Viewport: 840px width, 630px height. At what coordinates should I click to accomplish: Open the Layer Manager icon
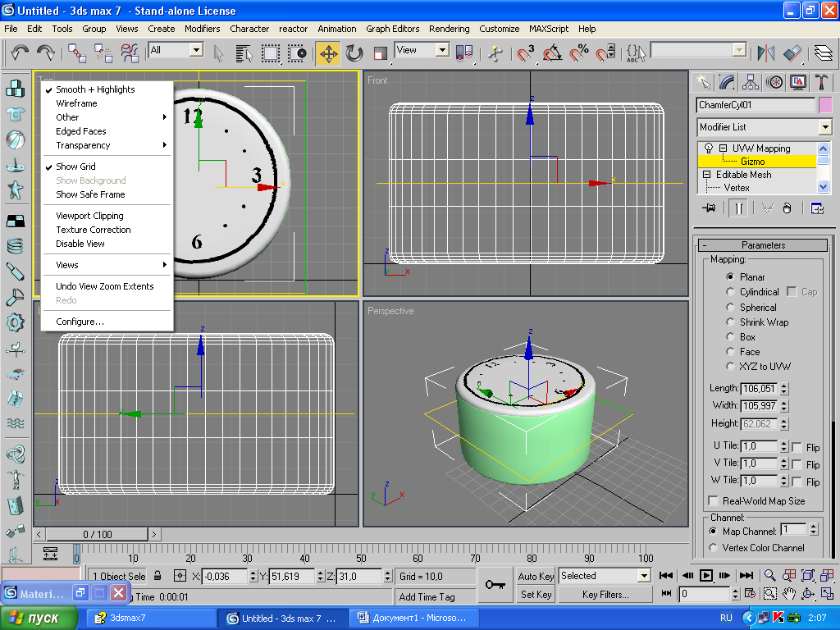pyautogui.click(x=823, y=53)
